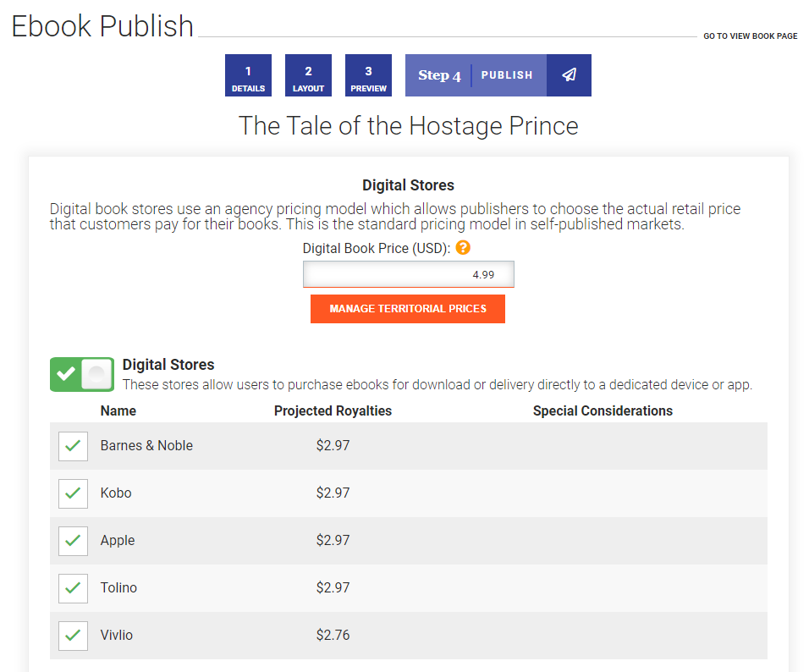
Task: Click the Kobo store name
Action: 116,493
